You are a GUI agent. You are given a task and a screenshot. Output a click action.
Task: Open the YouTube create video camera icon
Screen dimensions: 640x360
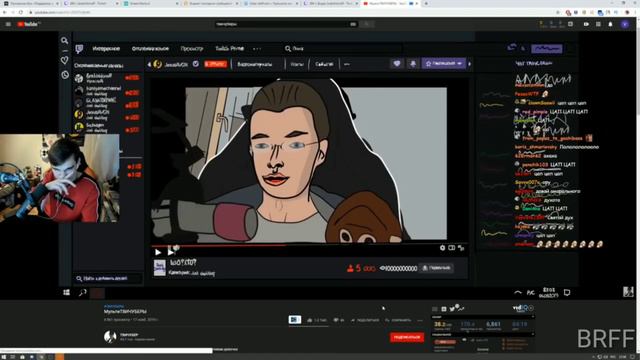[x=586, y=24]
